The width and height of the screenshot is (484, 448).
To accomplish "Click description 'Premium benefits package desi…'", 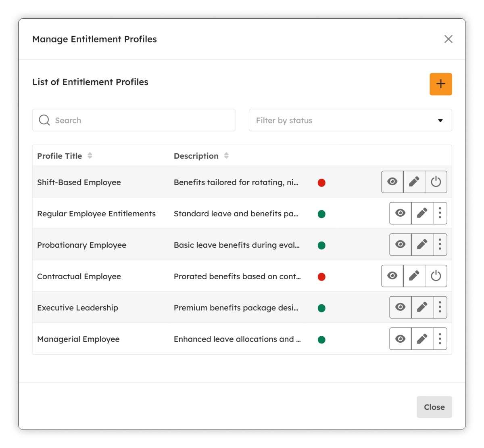I will (236, 308).
